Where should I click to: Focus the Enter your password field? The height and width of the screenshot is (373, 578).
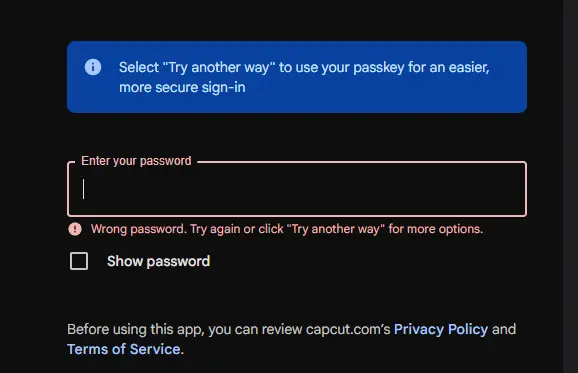coord(297,189)
